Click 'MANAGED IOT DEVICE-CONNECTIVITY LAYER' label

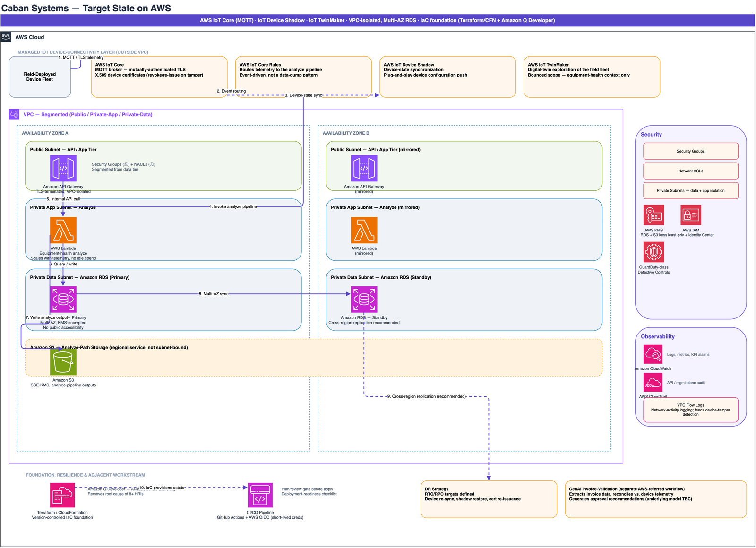(83, 52)
